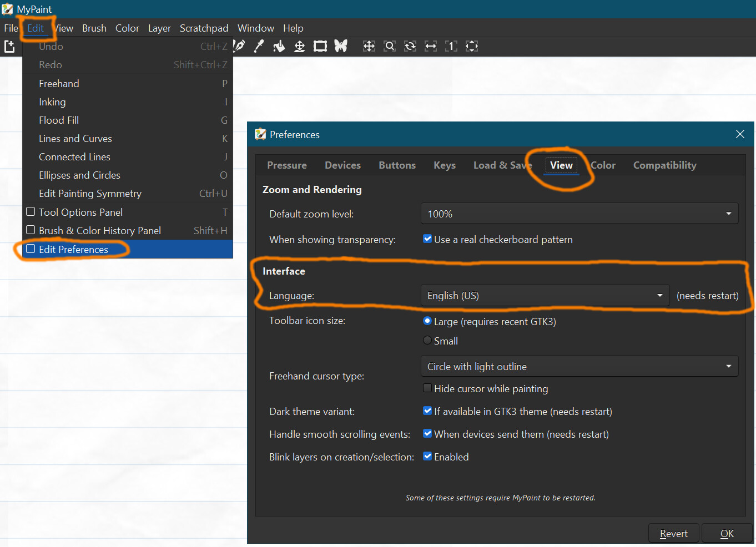
Task: Switch to the Devices tab
Action: pos(342,165)
